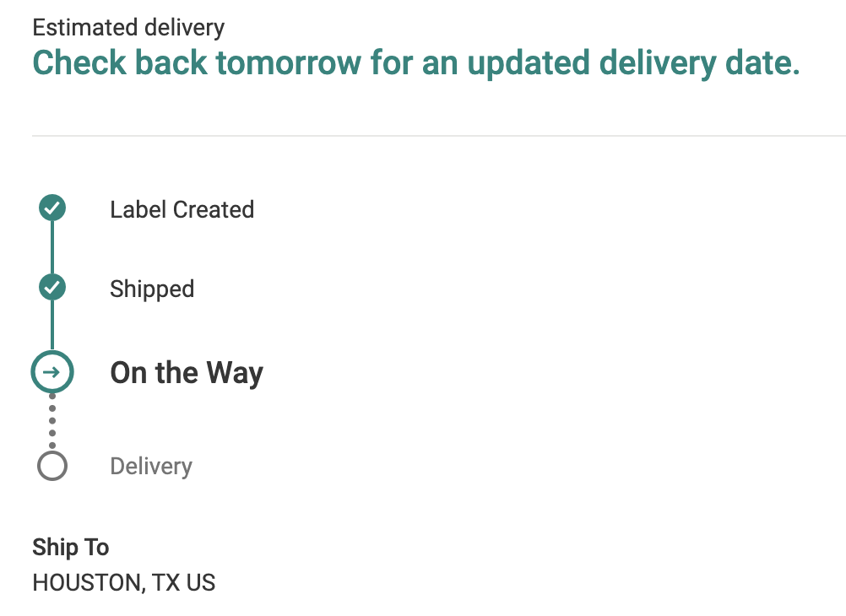
Task: Click the On the Way status text
Action: click(187, 373)
